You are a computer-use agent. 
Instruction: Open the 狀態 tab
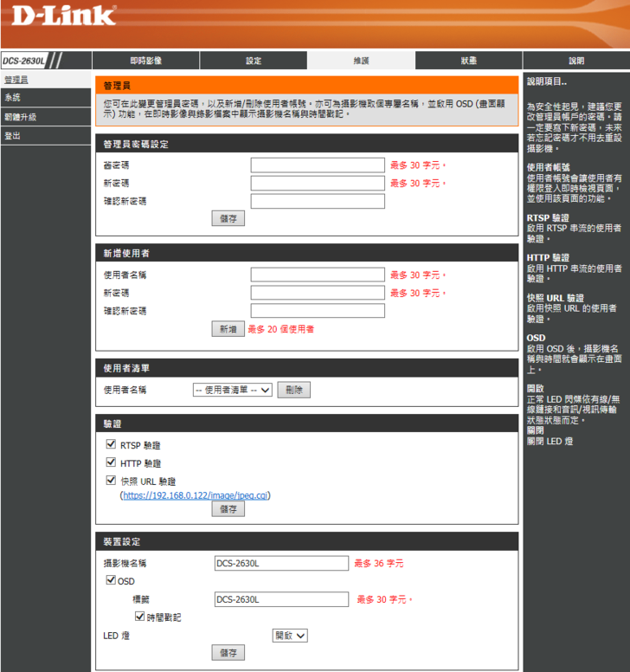pos(468,61)
